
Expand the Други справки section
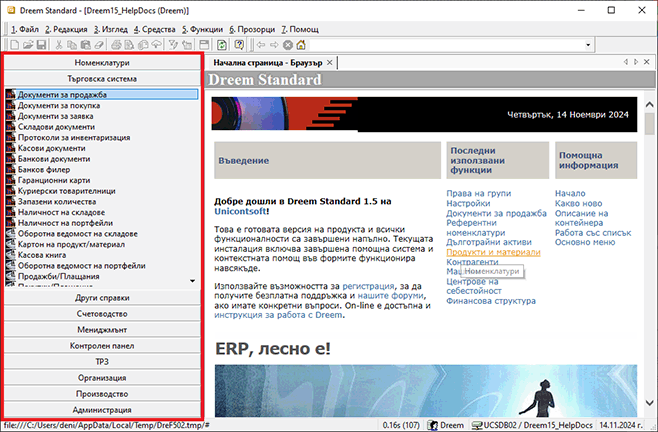click(x=102, y=298)
